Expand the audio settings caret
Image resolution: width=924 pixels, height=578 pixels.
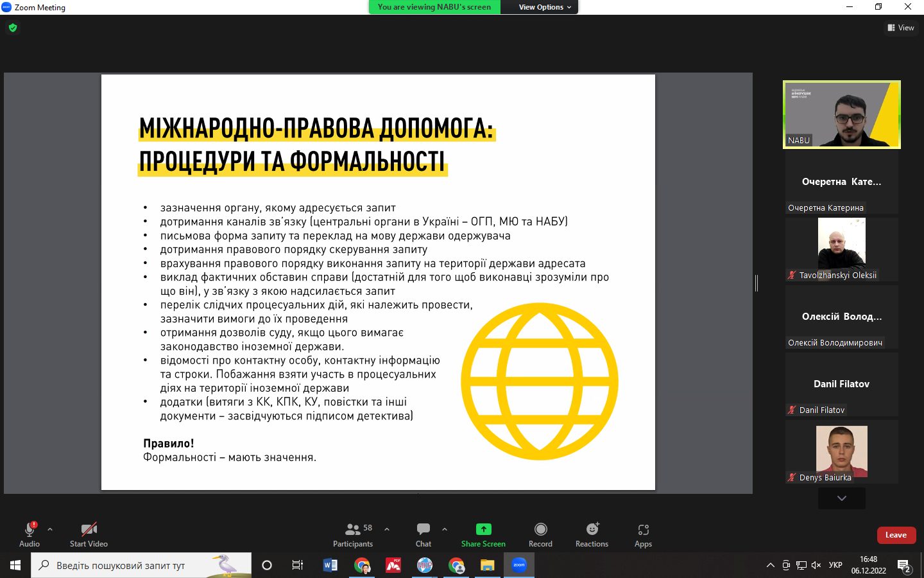50,529
